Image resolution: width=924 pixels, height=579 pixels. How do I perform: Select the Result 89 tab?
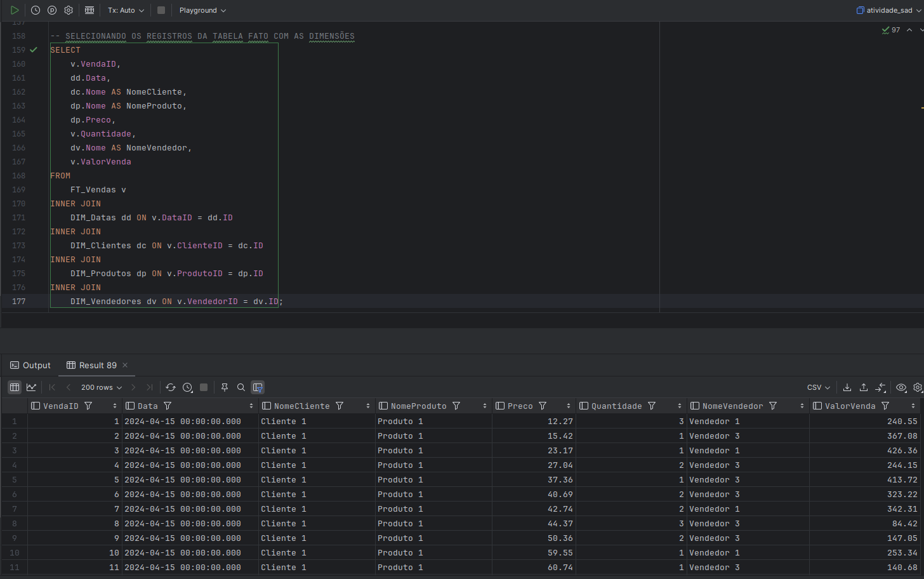pyautogui.click(x=92, y=365)
